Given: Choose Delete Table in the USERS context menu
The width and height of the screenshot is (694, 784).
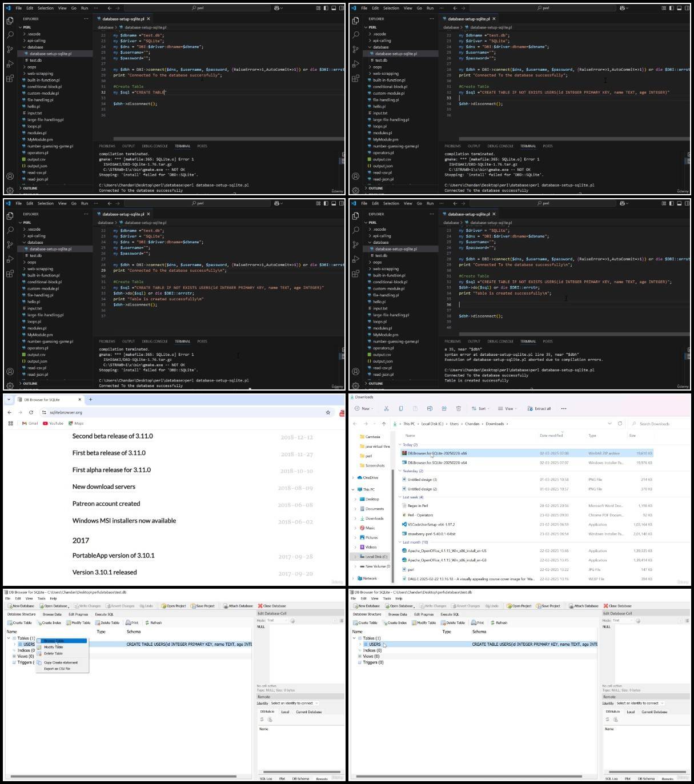Looking at the screenshot, I should pos(62,653).
